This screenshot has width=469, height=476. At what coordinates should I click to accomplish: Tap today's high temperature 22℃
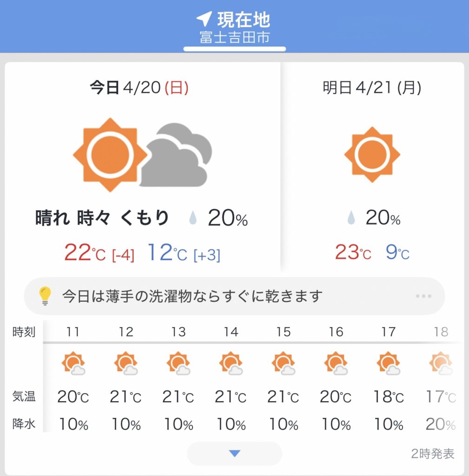coord(85,252)
